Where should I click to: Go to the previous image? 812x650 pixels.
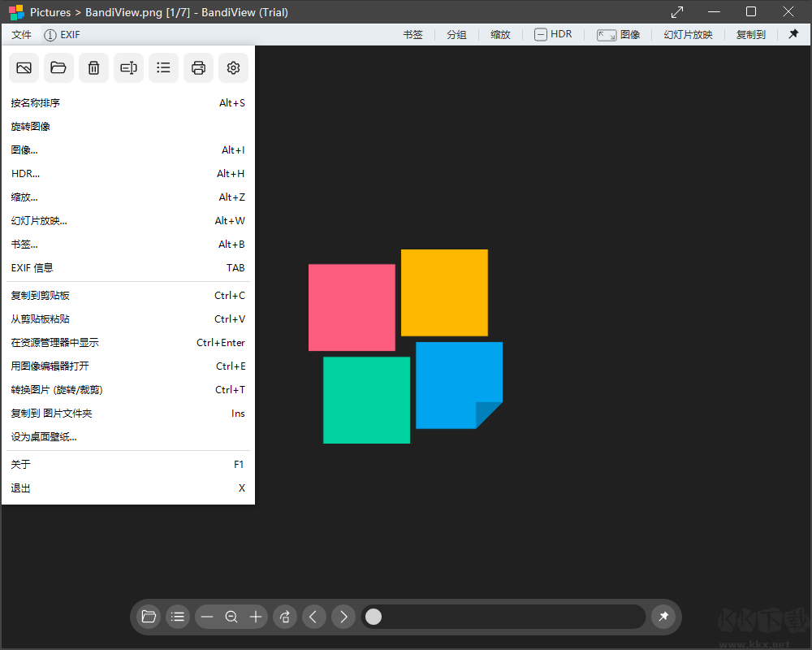(313, 617)
